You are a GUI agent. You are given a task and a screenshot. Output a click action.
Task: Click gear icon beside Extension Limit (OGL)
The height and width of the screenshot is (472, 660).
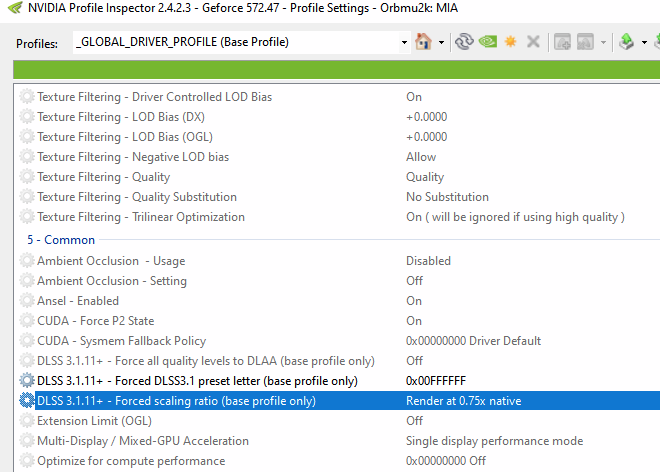tap(27, 421)
